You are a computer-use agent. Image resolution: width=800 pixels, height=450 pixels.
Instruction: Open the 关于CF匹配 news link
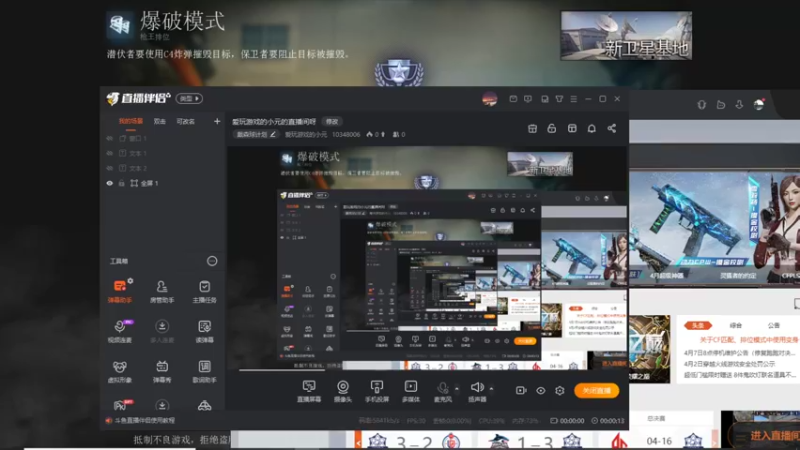point(749,339)
